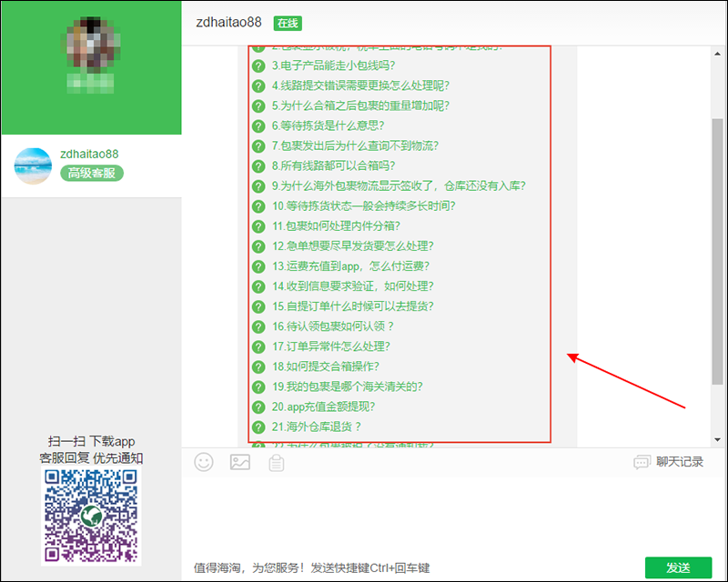Viewport: 728px width, 582px height.
Task: Click question mark icon beside question 20
Action: (x=258, y=406)
